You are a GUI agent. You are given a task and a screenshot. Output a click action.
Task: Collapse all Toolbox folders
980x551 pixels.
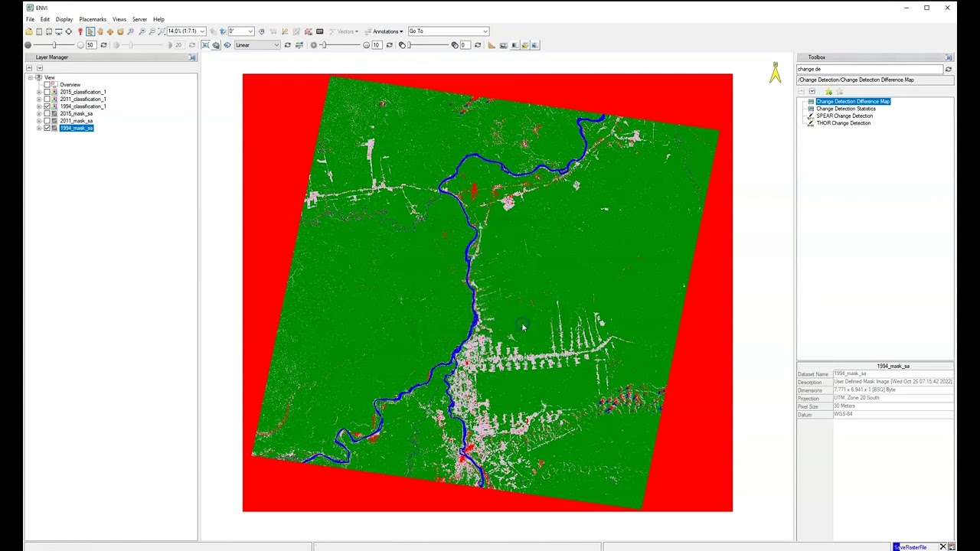802,92
